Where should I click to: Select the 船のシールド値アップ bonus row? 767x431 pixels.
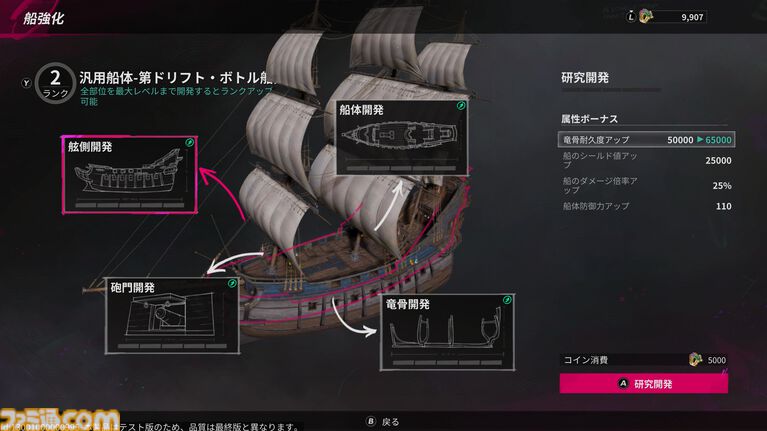pos(646,160)
